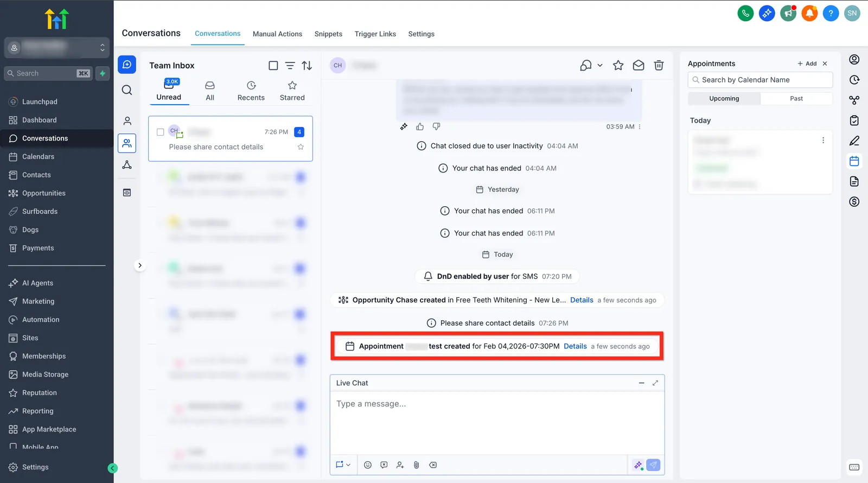Expand the assign-user dropdown in the header
Image resolution: width=868 pixels, height=483 pixels.
pyautogui.click(x=591, y=65)
